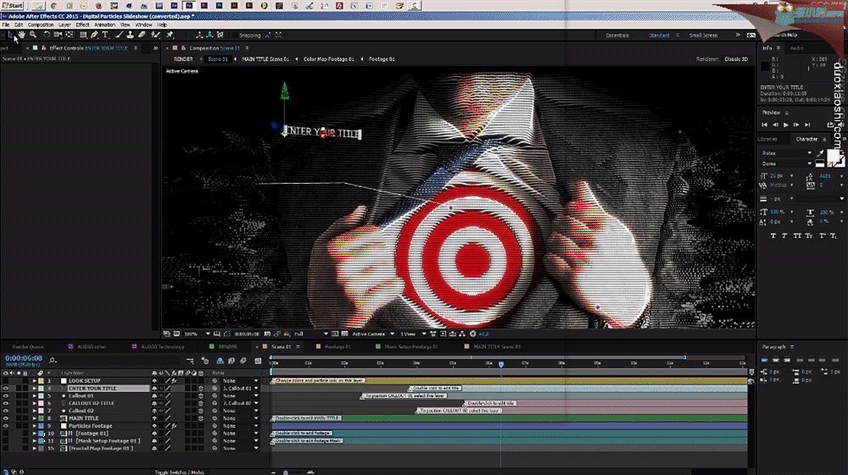Image resolution: width=848 pixels, height=475 pixels.
Task: Select the Zoom magnifier tool
Action: tap(33, 35)
